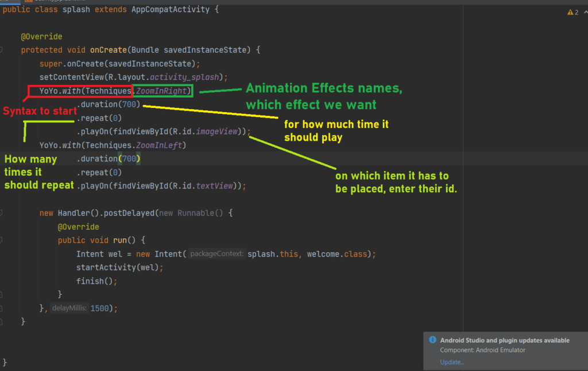Click the yellow warning triangle icon
Image resolution: width=588 pixels, height=371 pixels.
(570, 12)
